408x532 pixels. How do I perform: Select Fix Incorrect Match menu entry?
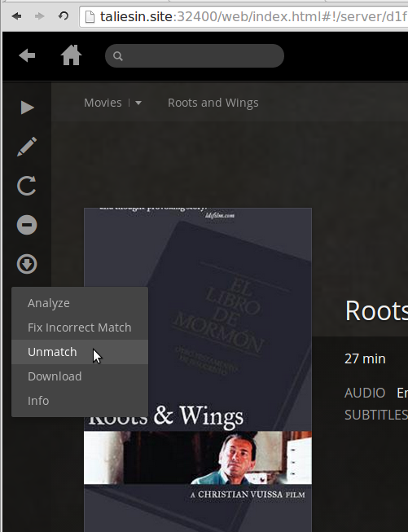pyautogui.click(x=80, y=328)
